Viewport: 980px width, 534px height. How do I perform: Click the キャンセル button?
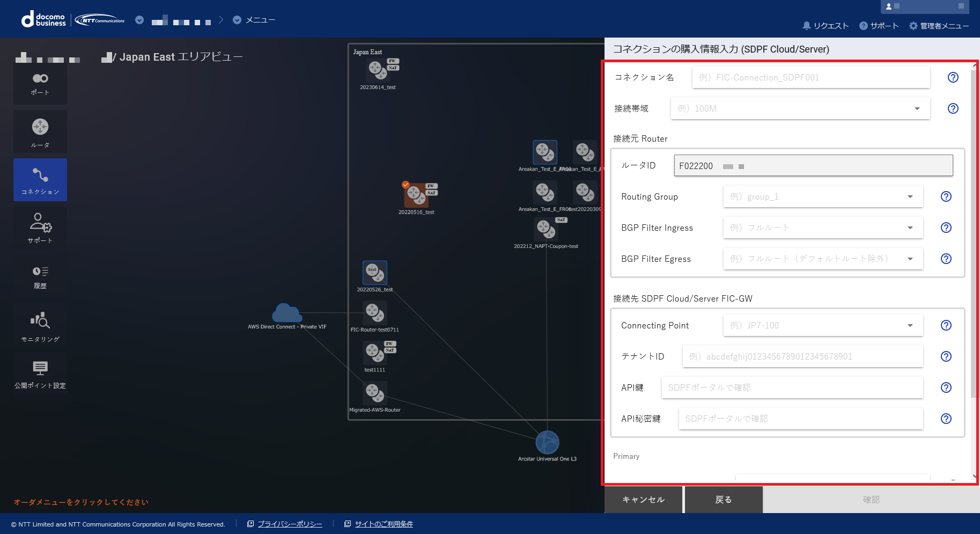coord(643,500)
